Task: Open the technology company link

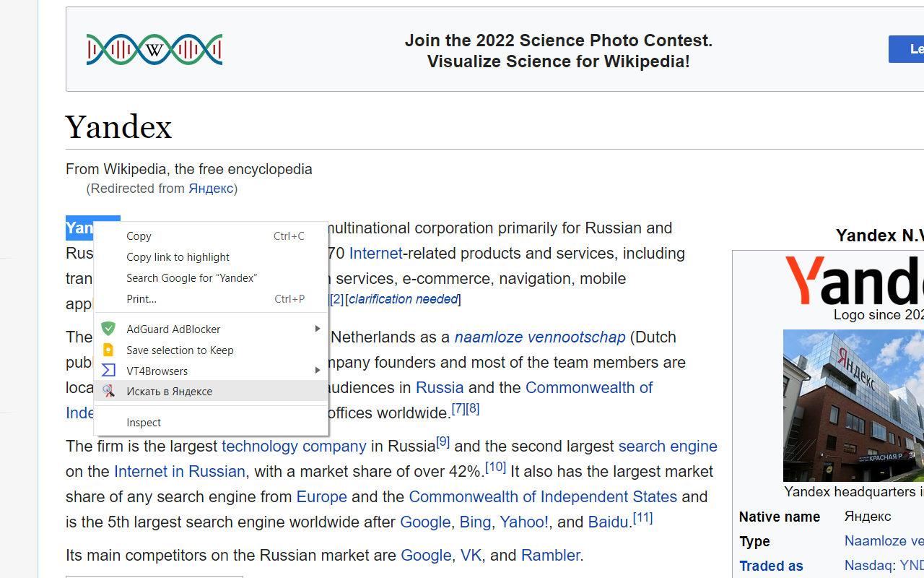Action: (294, 447)
